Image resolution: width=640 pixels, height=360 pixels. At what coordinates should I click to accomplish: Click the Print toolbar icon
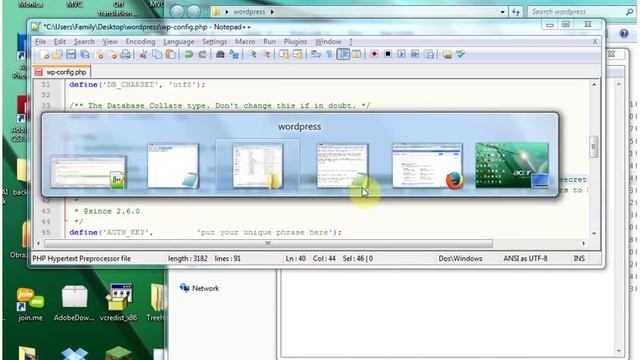pyautogui.click(x=125, y=54)
